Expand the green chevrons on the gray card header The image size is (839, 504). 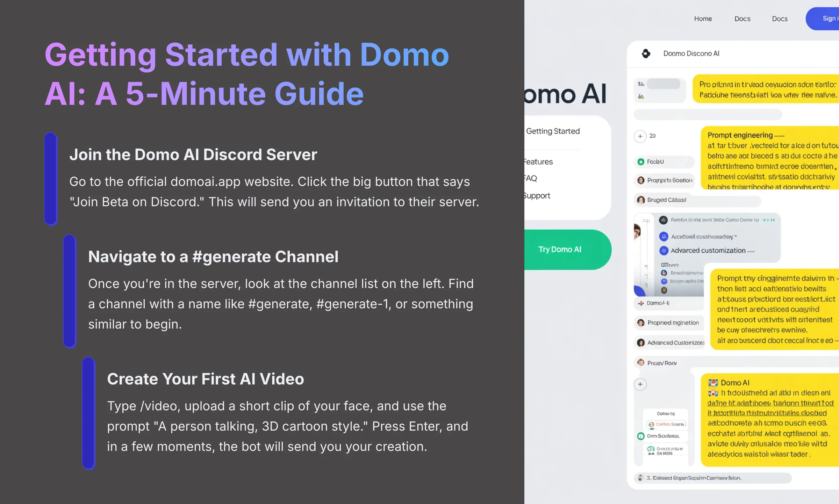pyautogui.click(x=769, y=220)
